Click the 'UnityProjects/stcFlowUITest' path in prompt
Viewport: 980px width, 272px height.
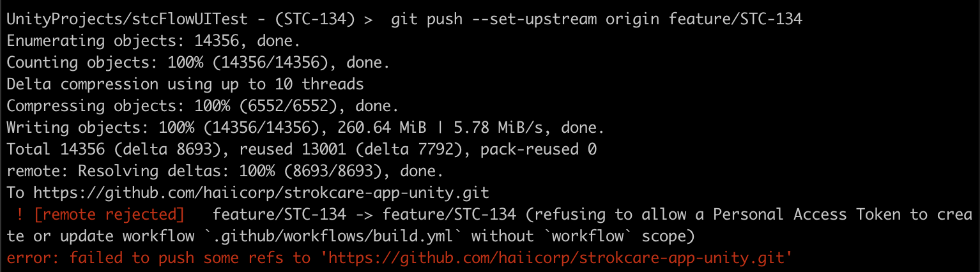pyautogui.click(x=126, y=19)
